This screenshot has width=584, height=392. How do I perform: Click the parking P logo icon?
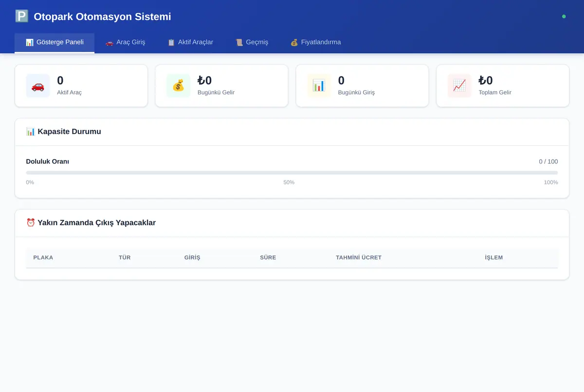point(21,17)
